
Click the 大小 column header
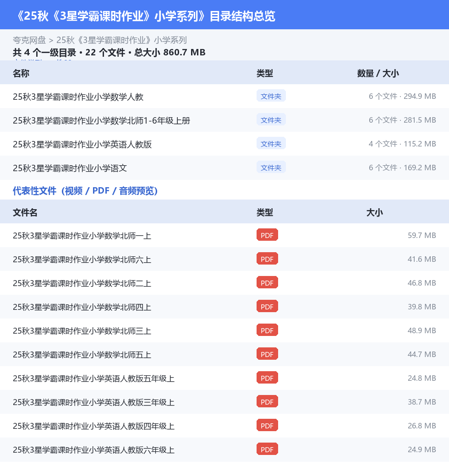[375, 212]
